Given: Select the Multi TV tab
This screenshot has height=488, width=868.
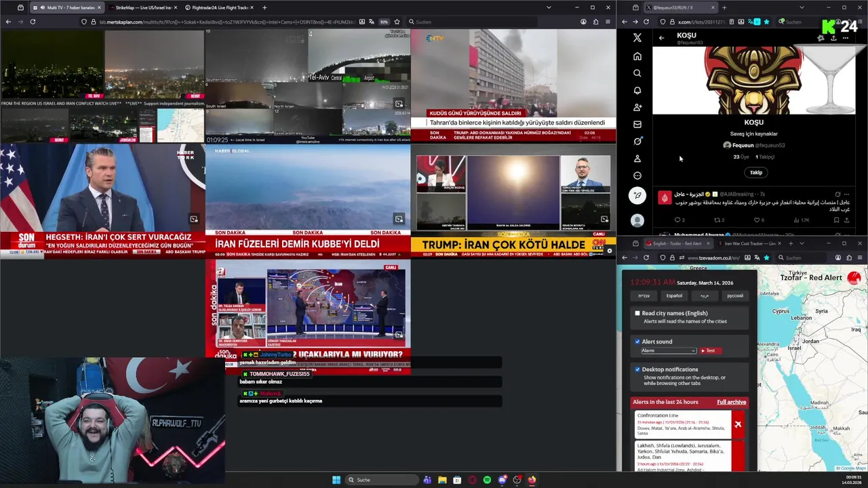Looking at the screenshot, I should pos(66,7).
